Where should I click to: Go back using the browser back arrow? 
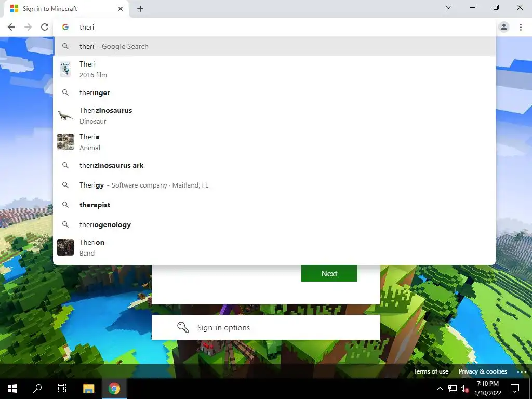pos(11,27)
